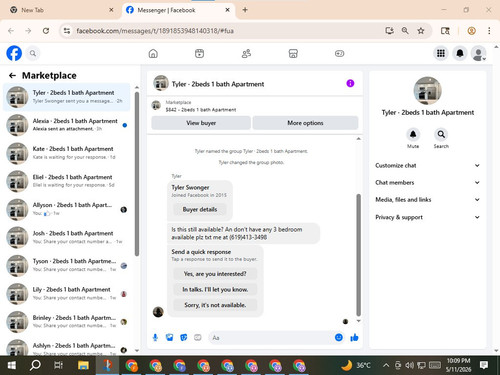
Task: Attach a photo with image icon
Action: 170,338
